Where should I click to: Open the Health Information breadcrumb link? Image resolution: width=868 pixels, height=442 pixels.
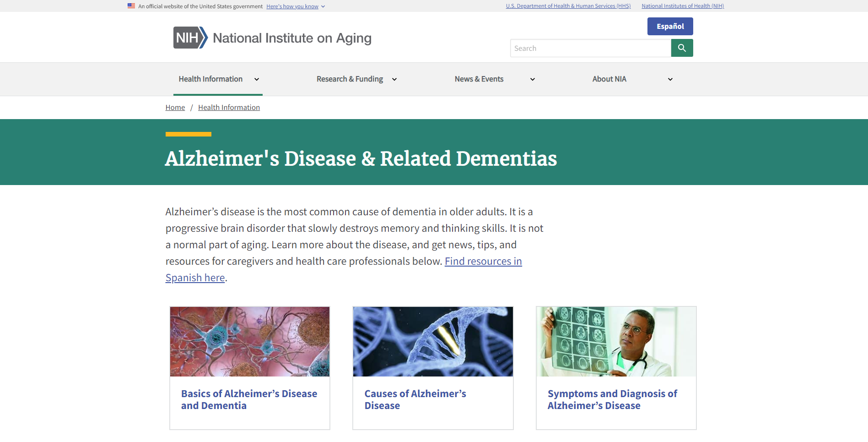pos(229,107)
